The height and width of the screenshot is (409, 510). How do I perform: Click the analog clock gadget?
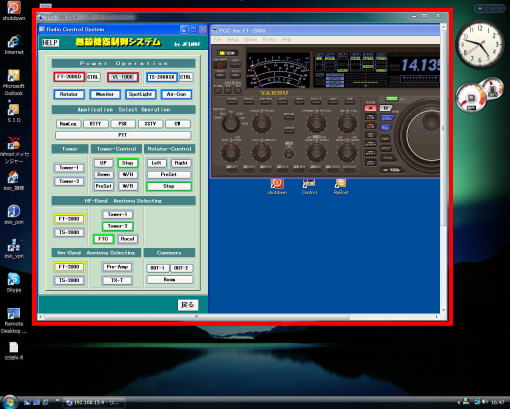[480, 44]
